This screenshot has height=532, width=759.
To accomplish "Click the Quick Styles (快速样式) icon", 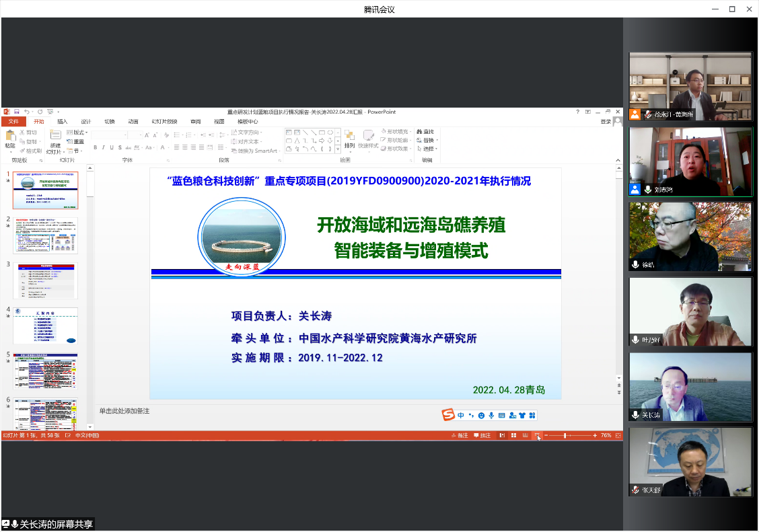I will (368, 139).
